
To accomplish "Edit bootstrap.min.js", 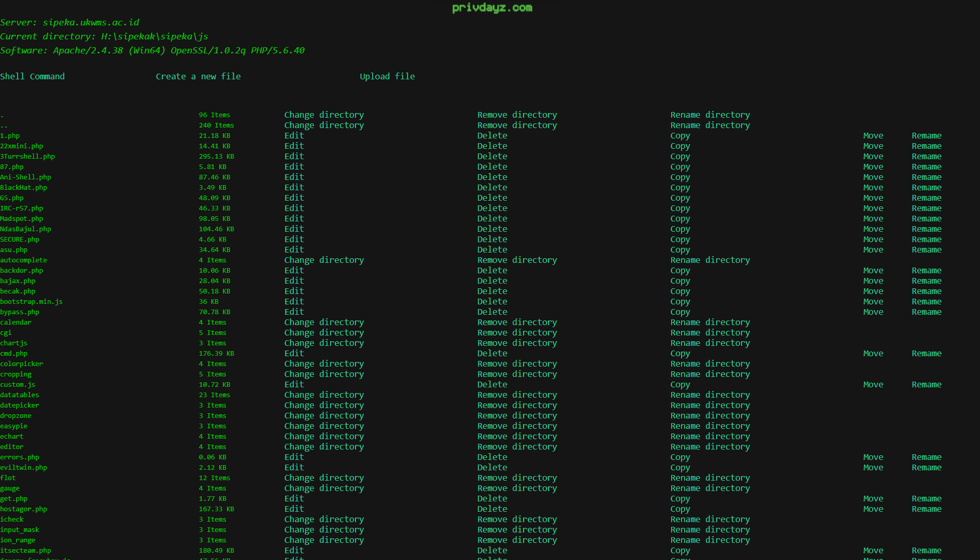I will click(x=294, y=301).
